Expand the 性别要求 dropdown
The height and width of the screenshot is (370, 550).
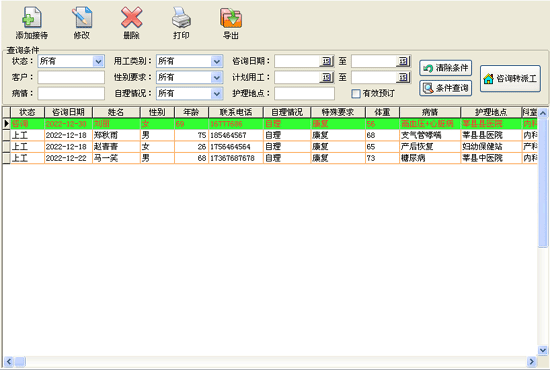point(217,78)
